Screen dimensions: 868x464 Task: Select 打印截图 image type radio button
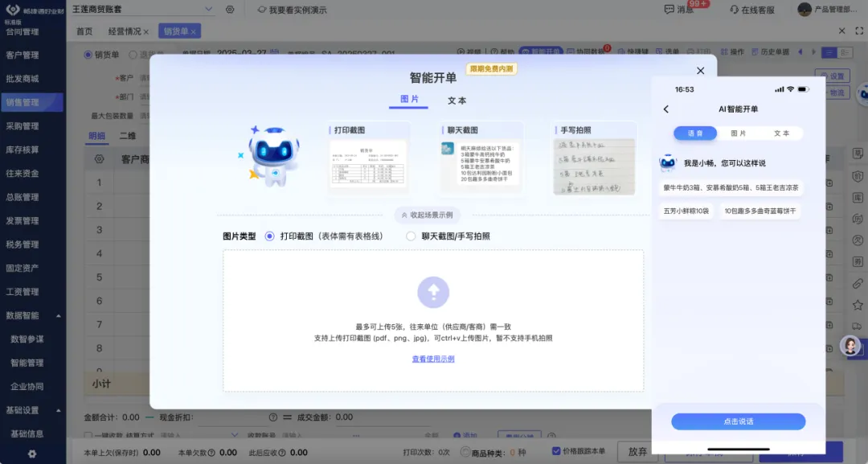click(x=270, y=236)
